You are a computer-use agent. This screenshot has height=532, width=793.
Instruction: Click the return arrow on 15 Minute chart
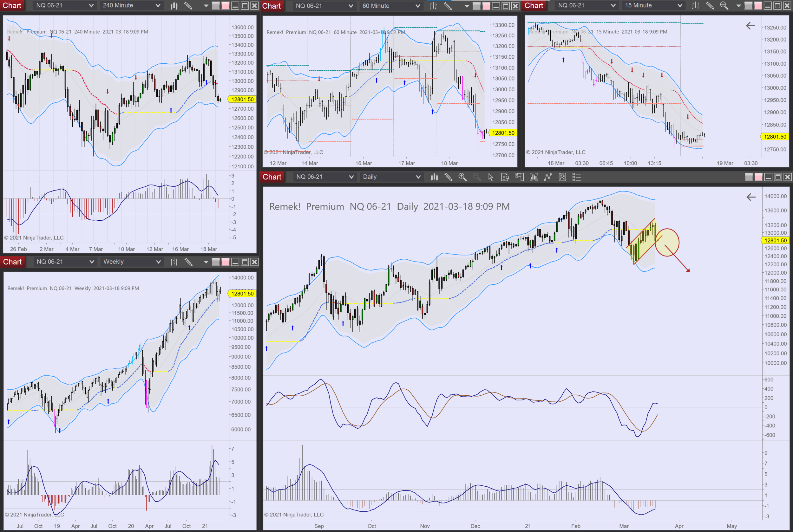click(x=750, y=26)
